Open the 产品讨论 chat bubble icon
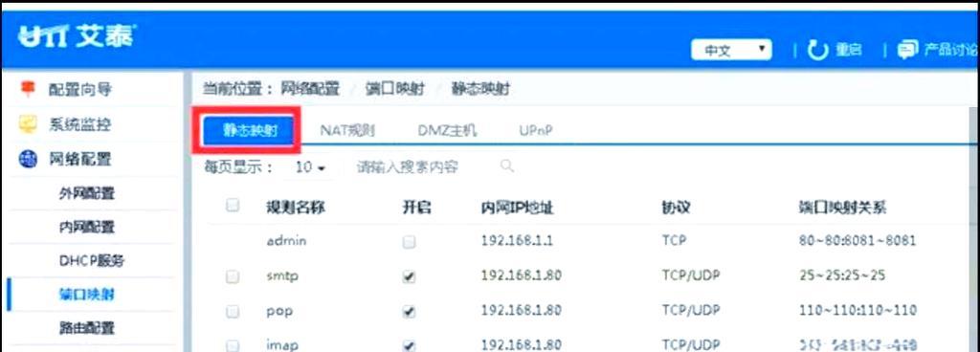This screenshot has height=352, width=980. [x=907, y=50]
